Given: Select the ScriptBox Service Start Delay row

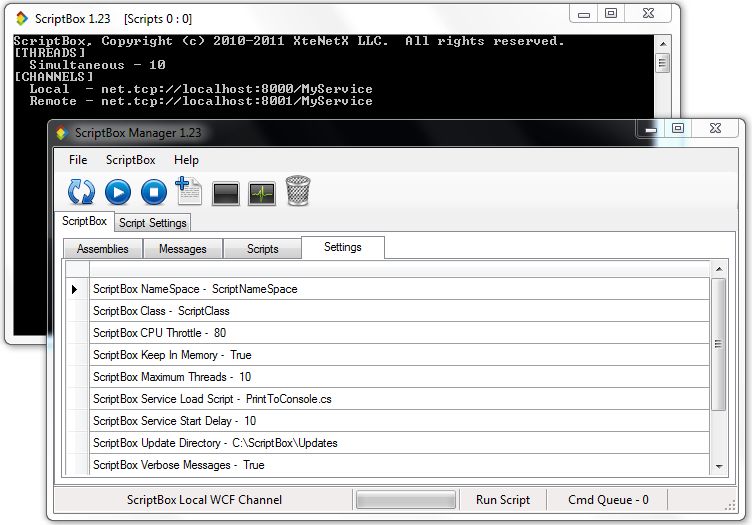Looking at the screenshot, I should [x=399, y=421].
